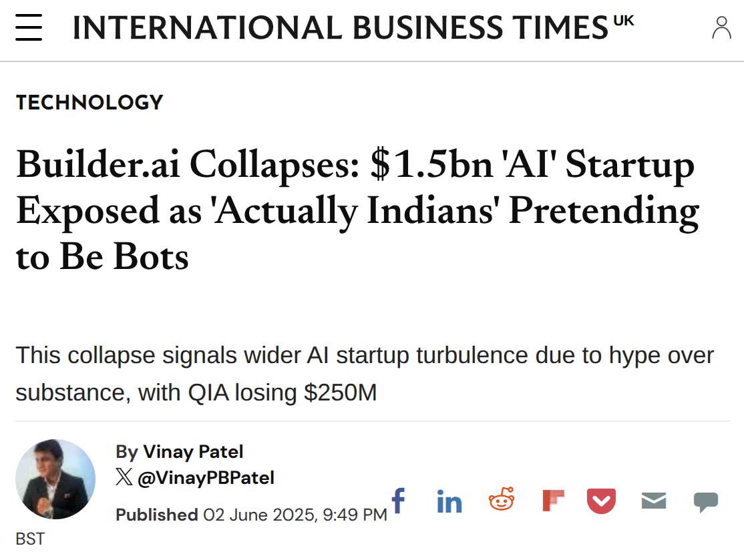
Task: Share article on LinkedIn
Action: click(449, 501)
